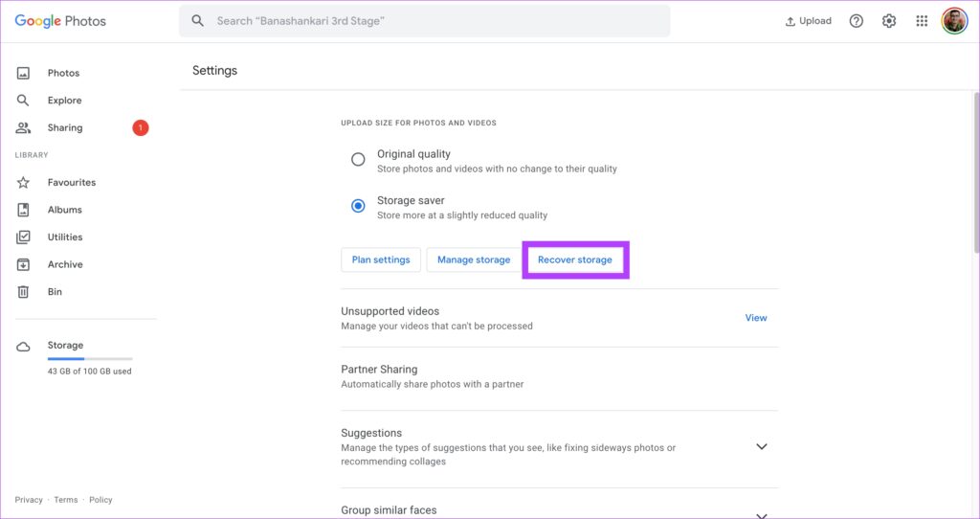Click View link for unsupported videos
980x519 pixels.
(x=756, y=318)
